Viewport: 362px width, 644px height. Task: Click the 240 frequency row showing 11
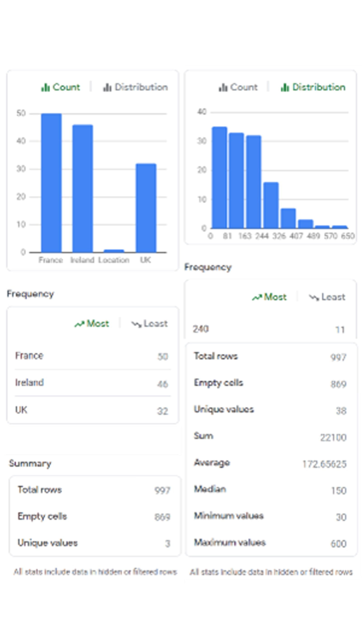(x=269, y=329)
